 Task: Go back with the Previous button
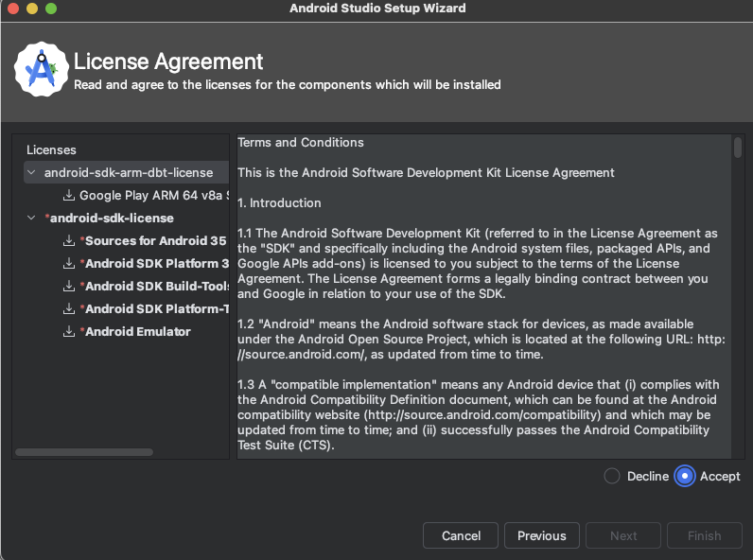(542, 535)
